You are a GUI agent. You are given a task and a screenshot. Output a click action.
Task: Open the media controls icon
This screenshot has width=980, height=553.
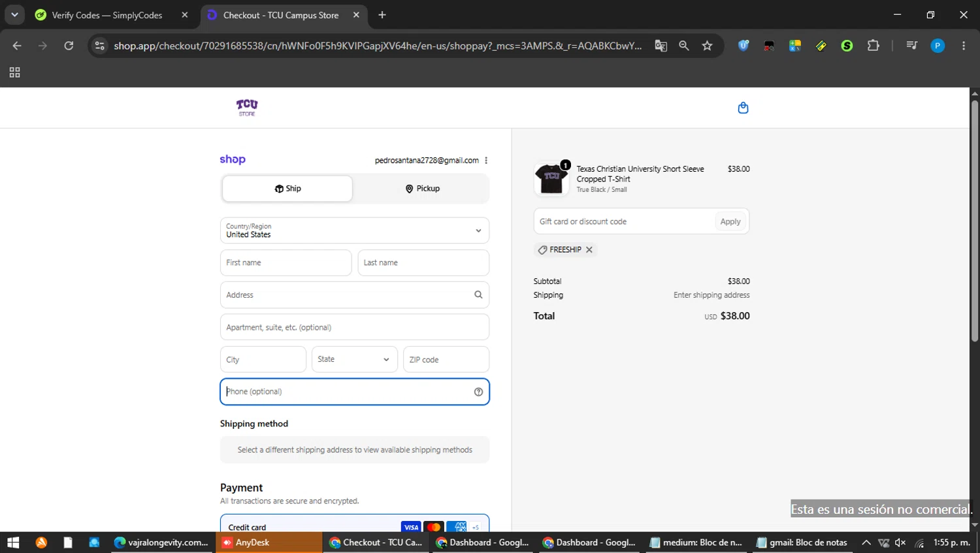pos(912,46)
